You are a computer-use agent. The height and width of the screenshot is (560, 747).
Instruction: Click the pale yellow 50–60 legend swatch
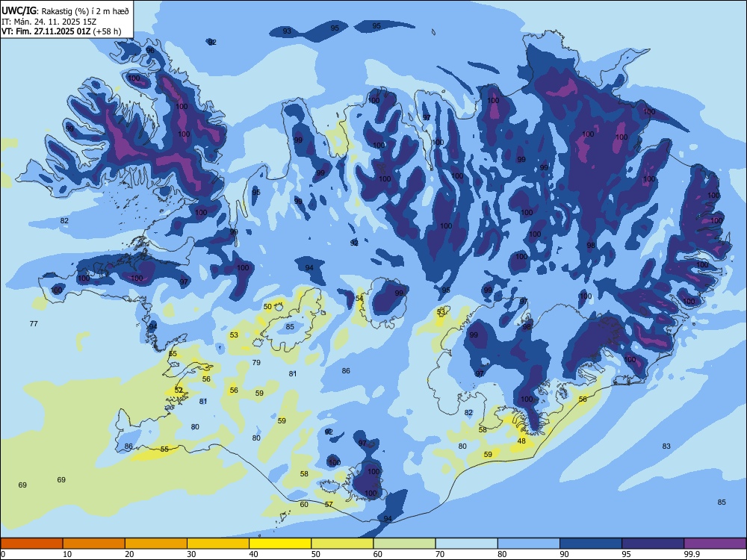342,544
